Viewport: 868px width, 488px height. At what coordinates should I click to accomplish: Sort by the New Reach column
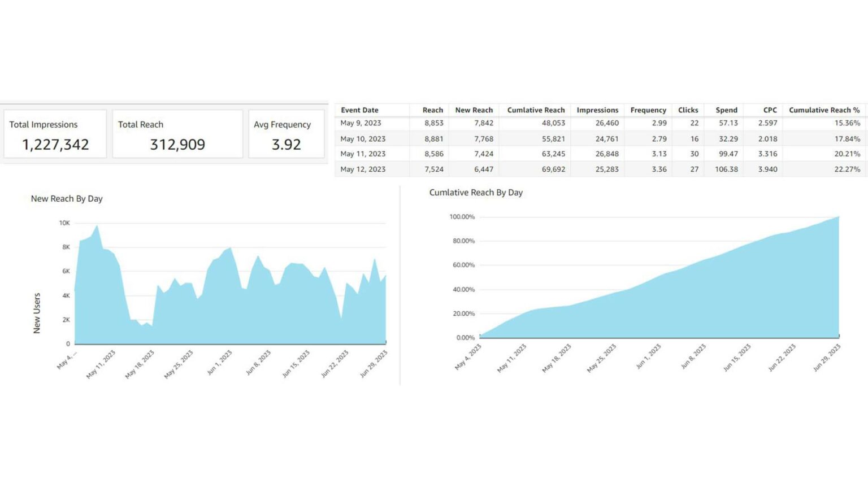point(474,110)
